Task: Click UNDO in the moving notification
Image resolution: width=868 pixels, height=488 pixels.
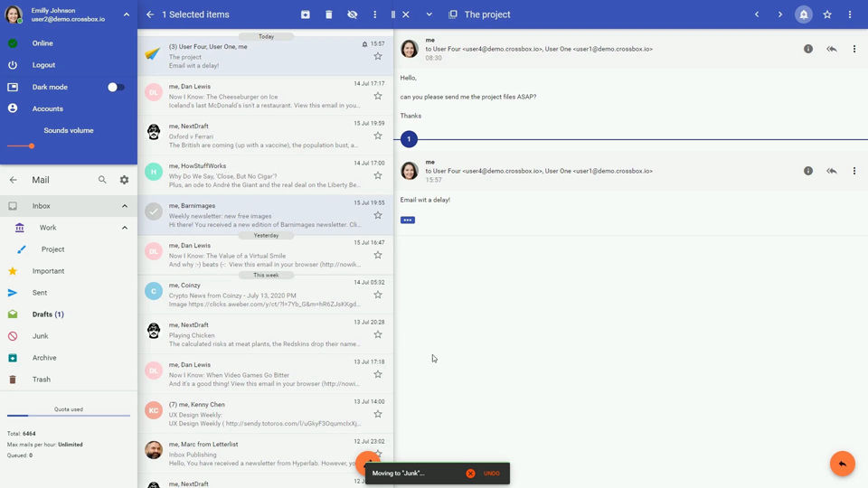Action: [491, 474]
